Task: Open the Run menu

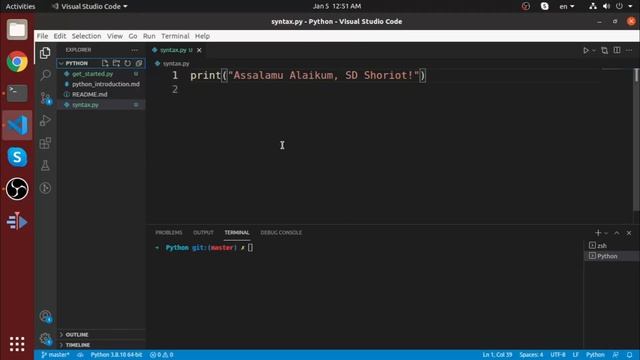Action: [149, 36]
